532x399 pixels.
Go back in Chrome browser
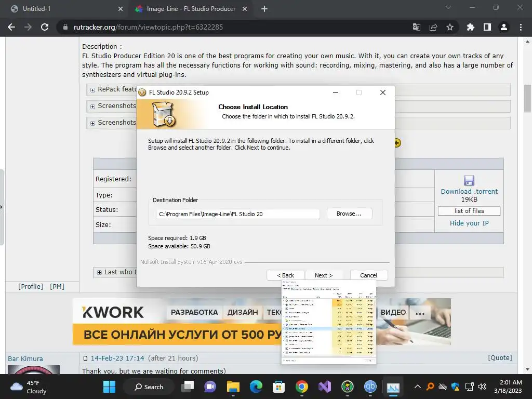point(11,27)
